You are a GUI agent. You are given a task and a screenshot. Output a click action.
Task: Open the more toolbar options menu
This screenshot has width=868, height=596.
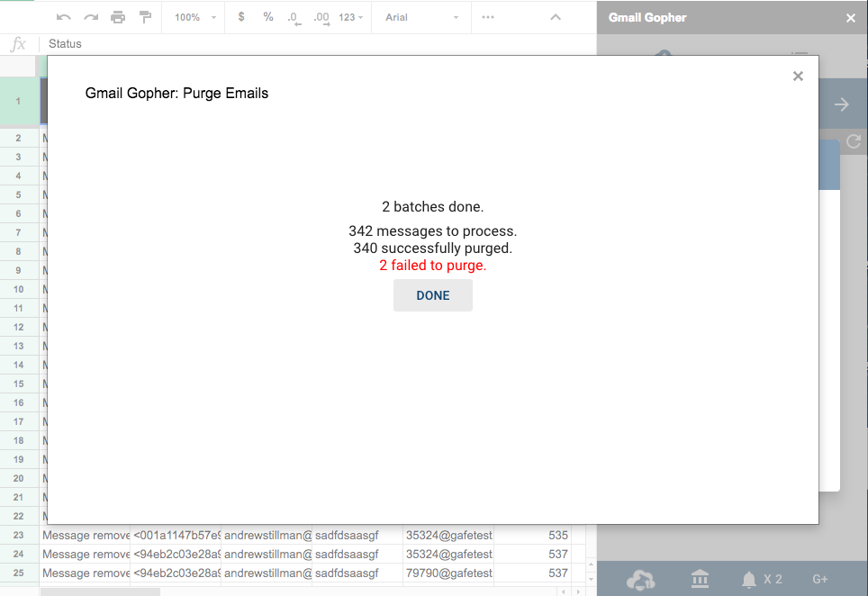(x=487, y=16)
